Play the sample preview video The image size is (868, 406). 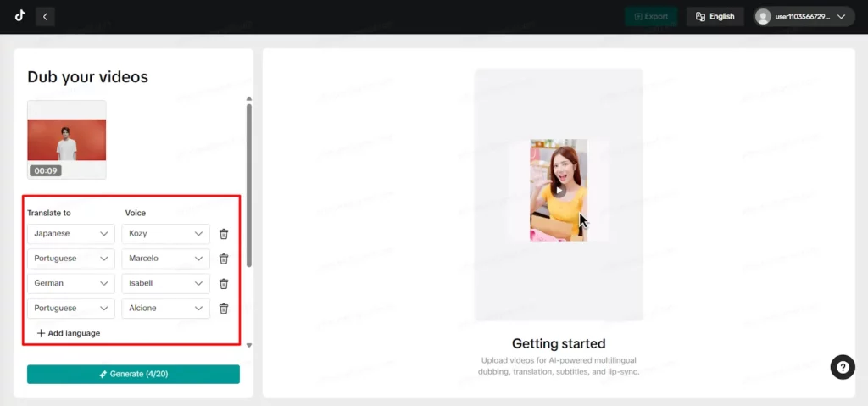[x=559, y=191]
